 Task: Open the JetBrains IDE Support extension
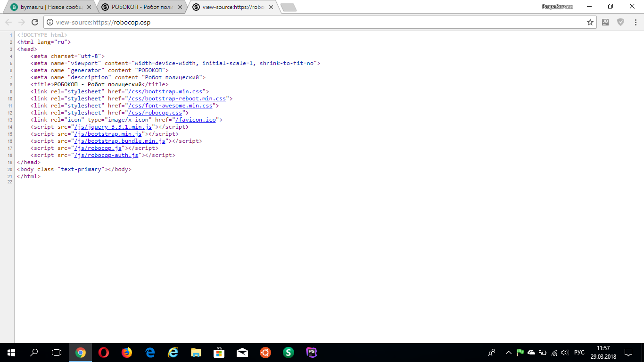click(x=605, y=22)
